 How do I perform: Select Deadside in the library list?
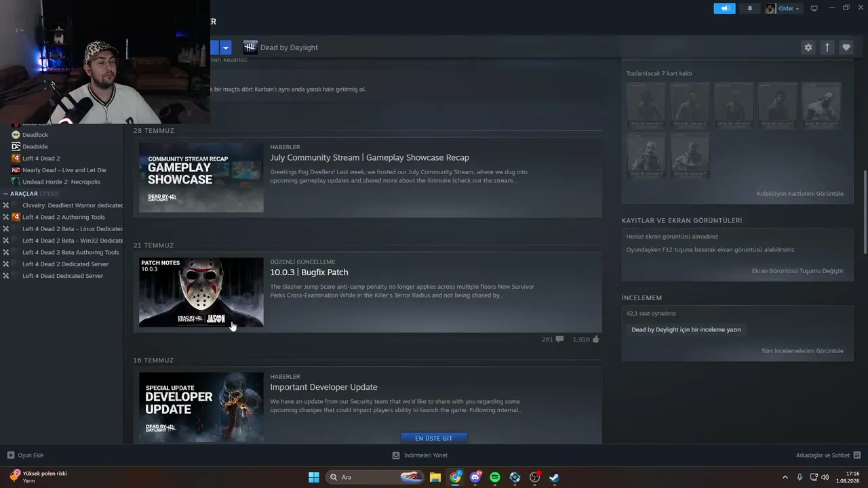tap(35, 146)
